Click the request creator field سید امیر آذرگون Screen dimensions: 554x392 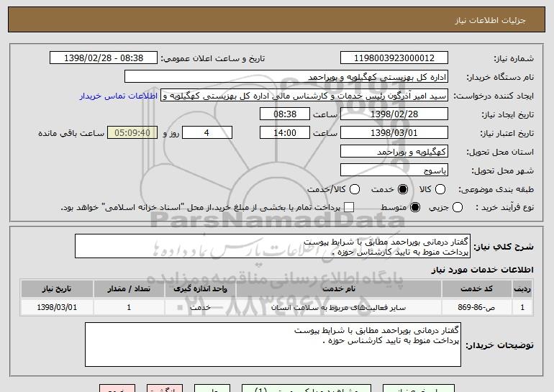(x=304, y=96)
